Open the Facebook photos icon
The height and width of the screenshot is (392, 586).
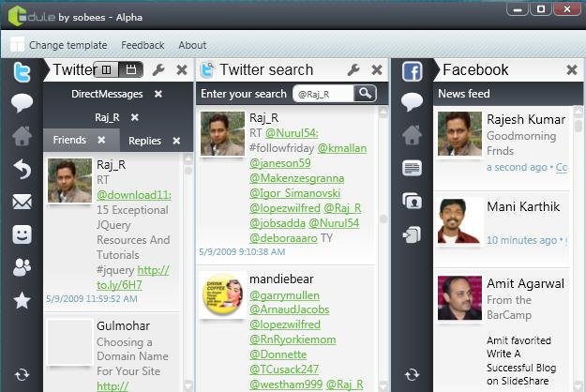(413, 201)
